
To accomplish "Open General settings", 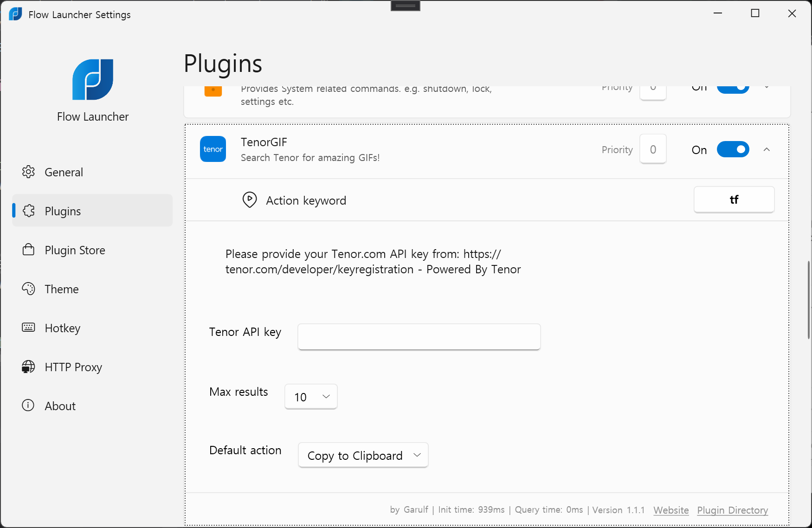I will click(92, 172).
